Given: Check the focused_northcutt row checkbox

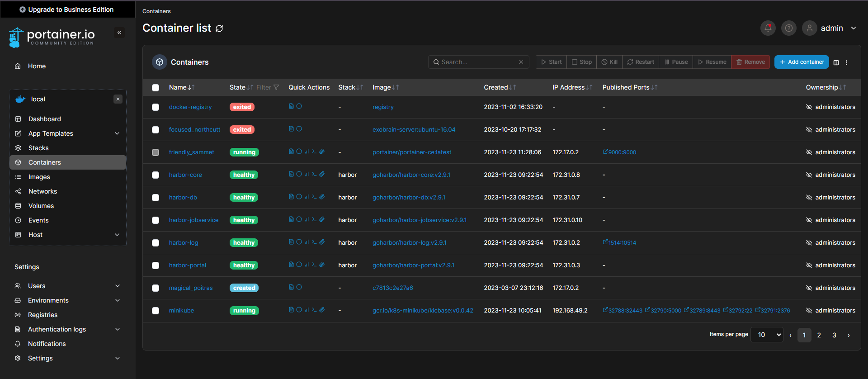Looking at the screenshot, I should (156, 130).
